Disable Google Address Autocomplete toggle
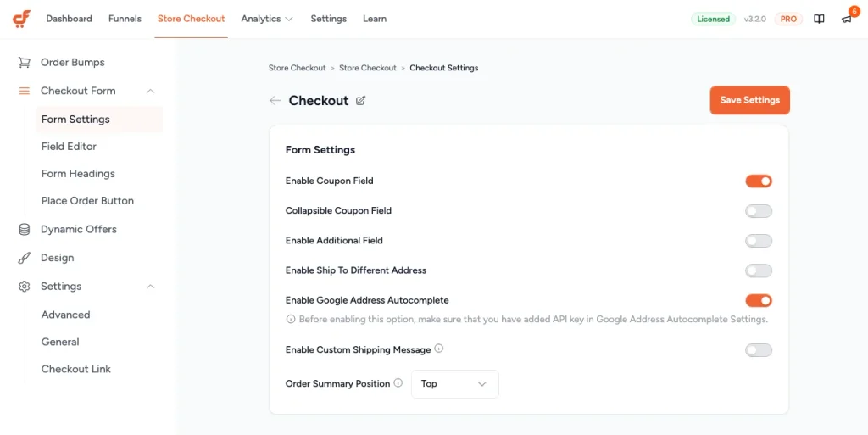This screenshot has width=868, height=435. pyautogui.click(x=759, y=300)
